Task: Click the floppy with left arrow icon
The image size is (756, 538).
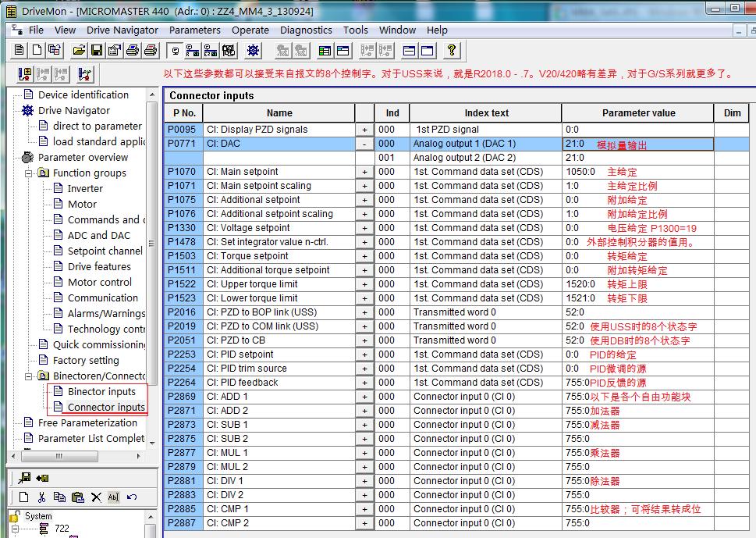Action: point(42,478)
